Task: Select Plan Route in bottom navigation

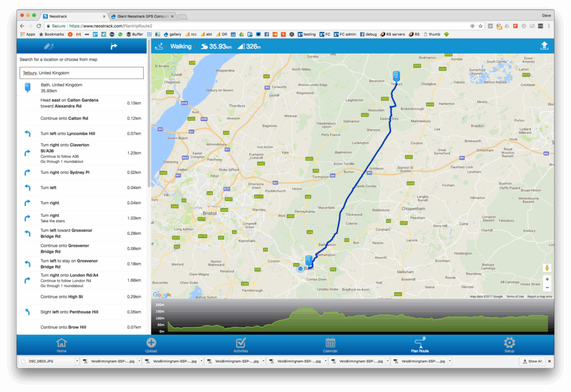Action: point(420,345)
